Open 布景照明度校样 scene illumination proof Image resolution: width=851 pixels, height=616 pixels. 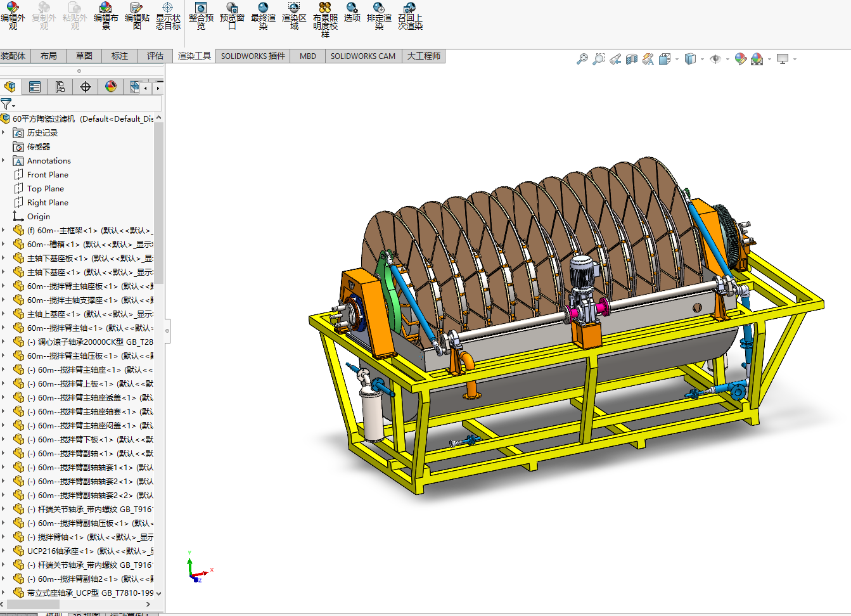click(x=325, y=19)
